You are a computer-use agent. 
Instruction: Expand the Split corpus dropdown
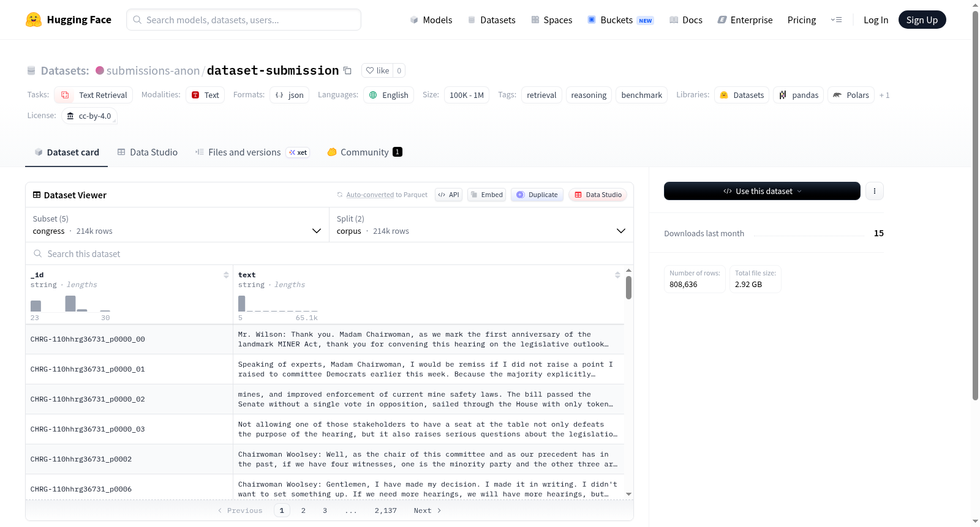481,225
